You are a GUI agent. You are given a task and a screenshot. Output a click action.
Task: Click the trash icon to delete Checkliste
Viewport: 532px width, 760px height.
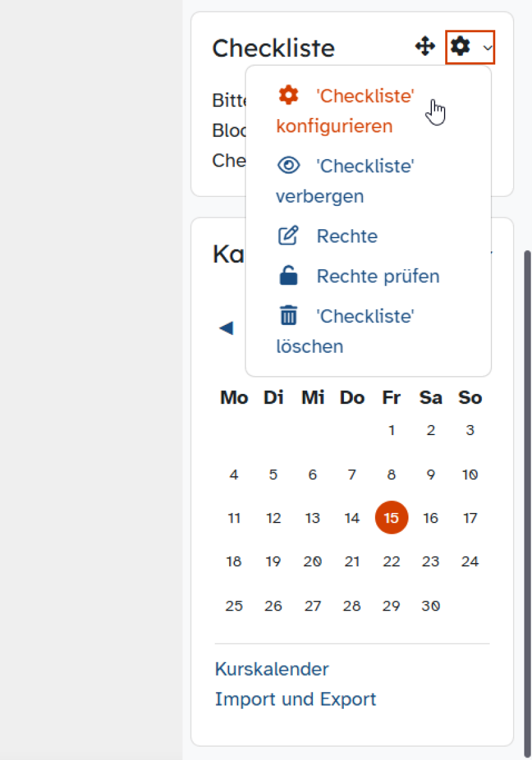288,315
